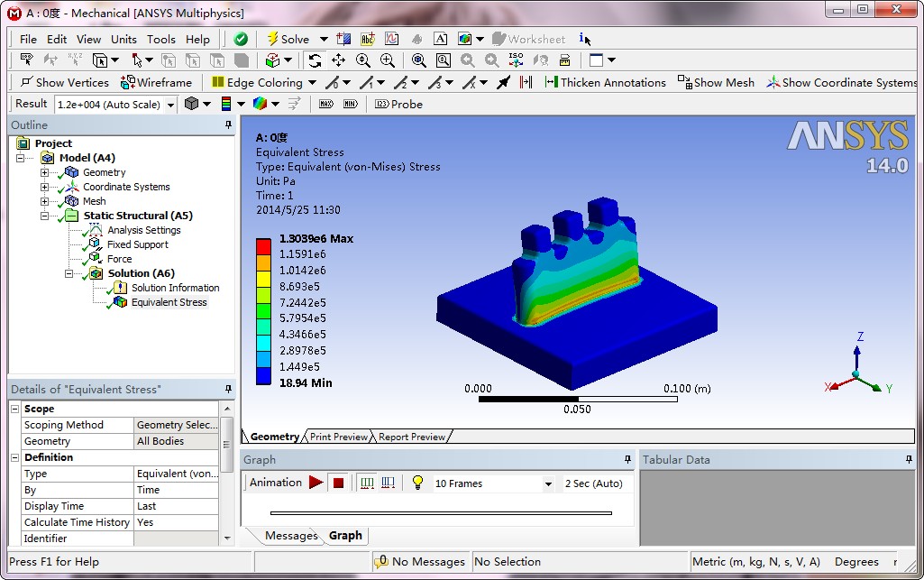Collapse the Solution (A6) node

click(x=69, y=273)
